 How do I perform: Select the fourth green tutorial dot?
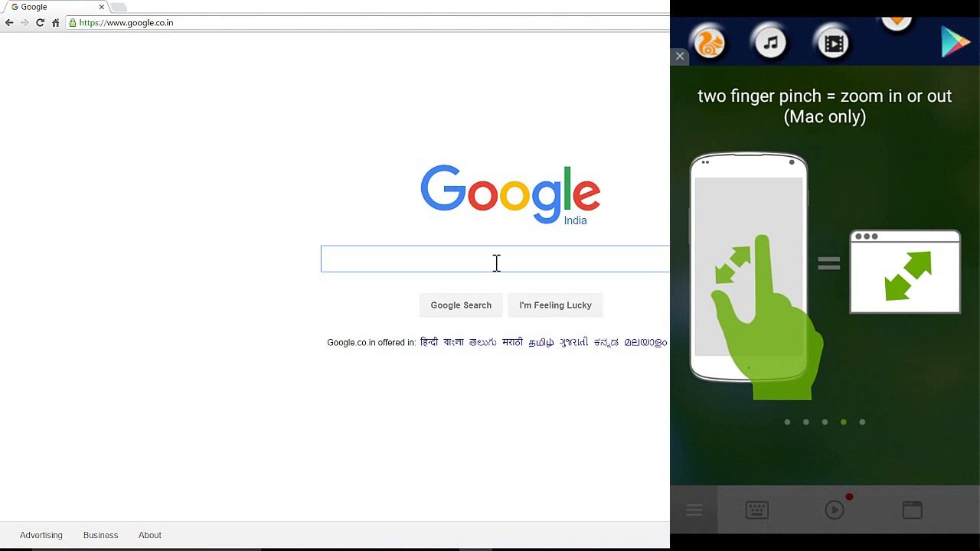click(844, 422)
